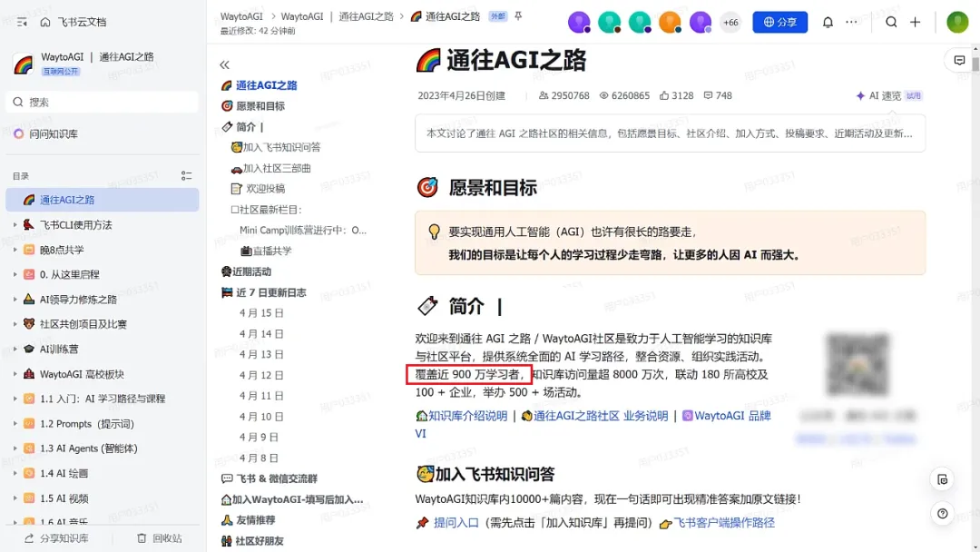Select 4 月 15 日 outline entry

click(x=261, y=313)
